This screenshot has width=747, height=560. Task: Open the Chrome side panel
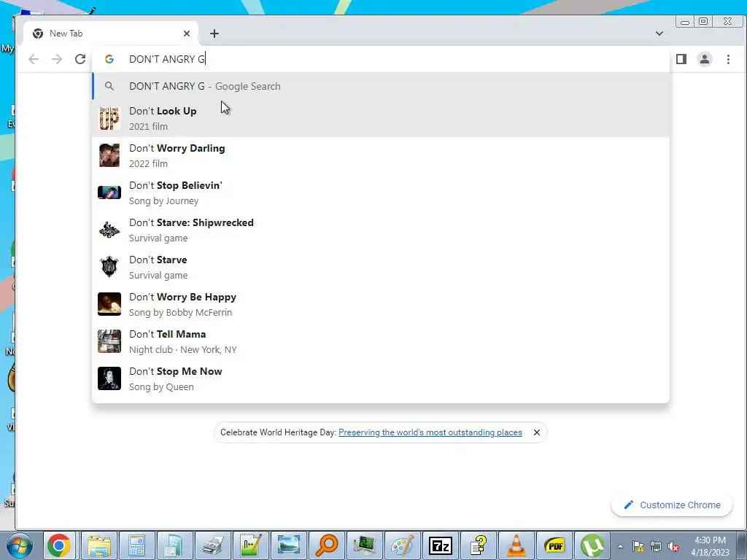(x=681, y=59)
